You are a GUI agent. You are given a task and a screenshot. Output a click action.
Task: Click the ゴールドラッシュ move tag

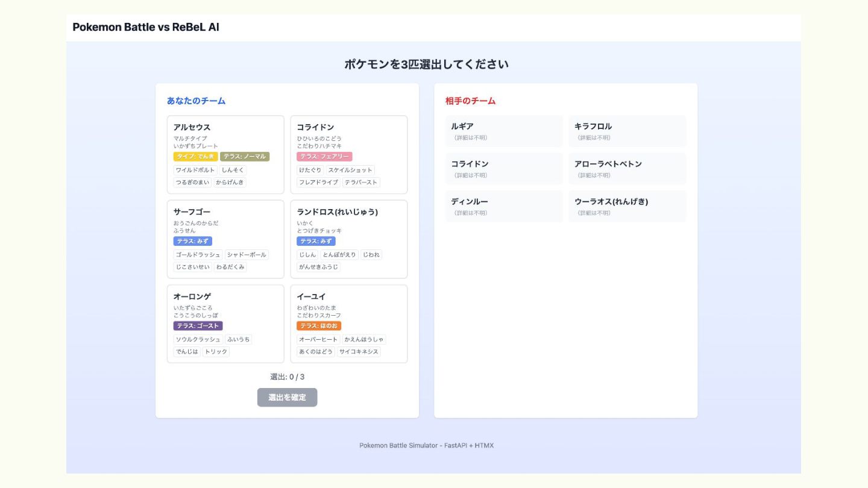(198, 255)
